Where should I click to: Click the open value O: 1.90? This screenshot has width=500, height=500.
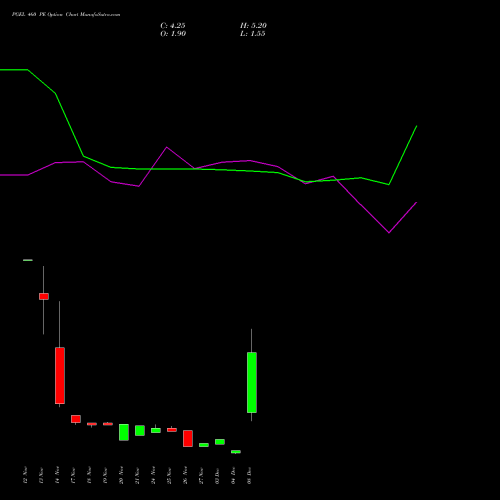click(x=173, y=34)
